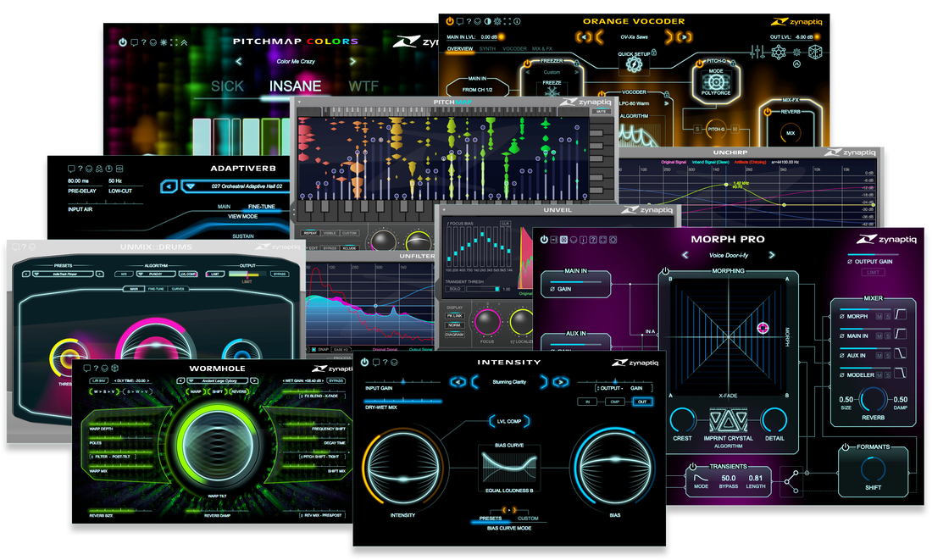
Task: Click the Morph mixer channel filter shape icon
Action: (x=901, y=314)
